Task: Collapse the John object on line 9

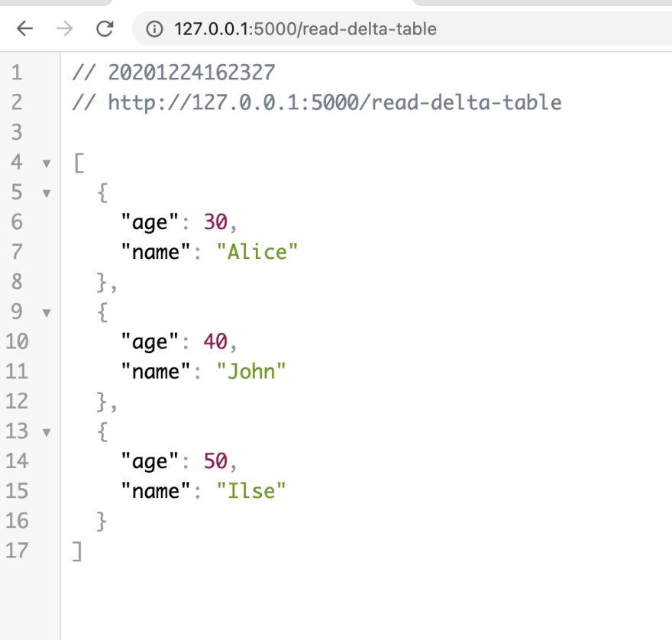Action: pos(47,313)
